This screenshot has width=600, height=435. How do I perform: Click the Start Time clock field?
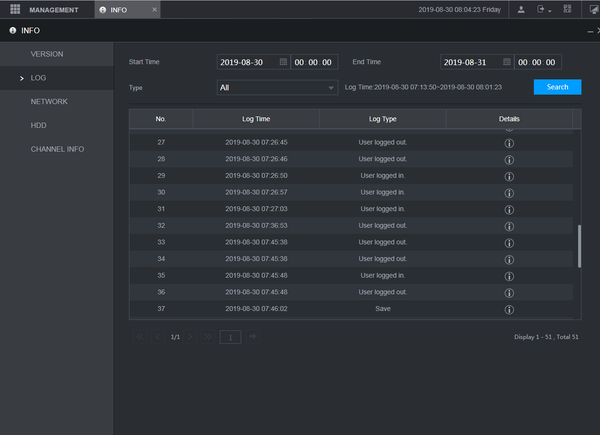314,62
